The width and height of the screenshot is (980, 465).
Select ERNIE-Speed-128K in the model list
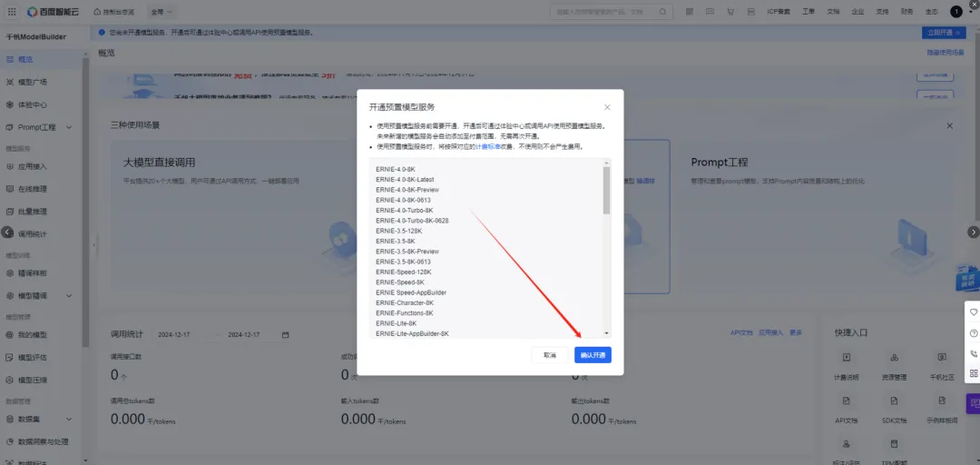click(x=403, y=272)
